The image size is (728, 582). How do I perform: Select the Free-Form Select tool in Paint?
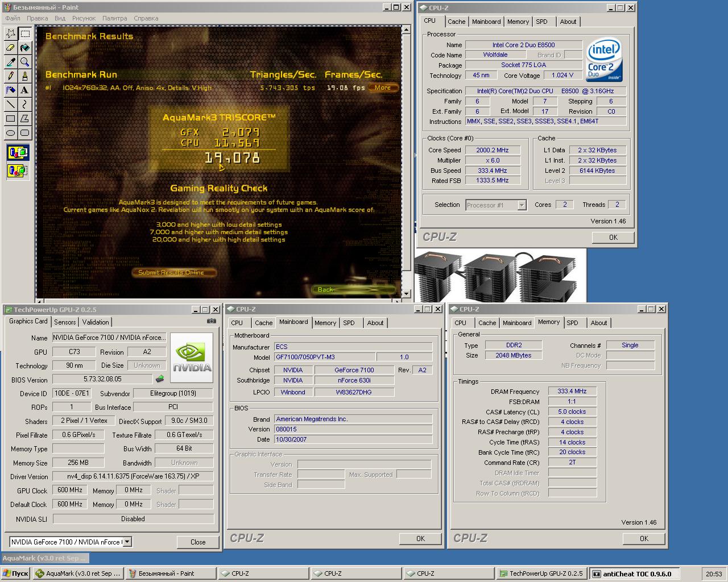(10, 34)
